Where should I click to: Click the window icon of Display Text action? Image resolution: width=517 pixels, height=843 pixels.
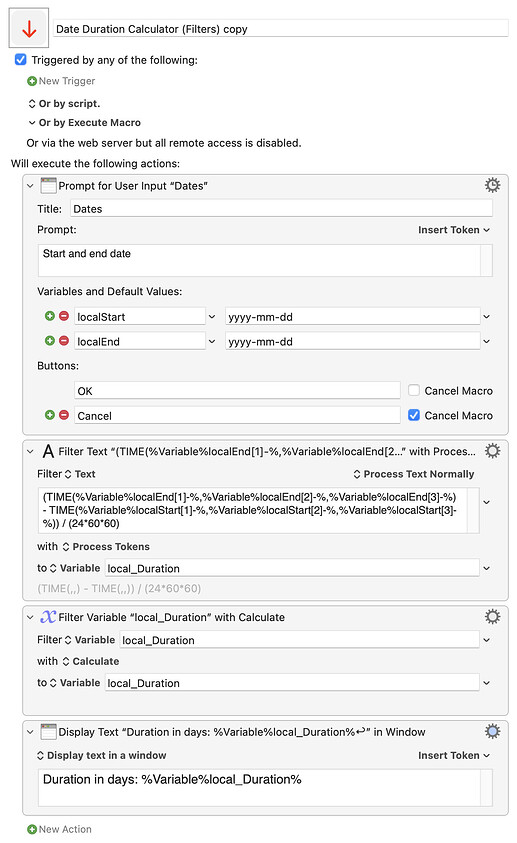click(48, 732)
